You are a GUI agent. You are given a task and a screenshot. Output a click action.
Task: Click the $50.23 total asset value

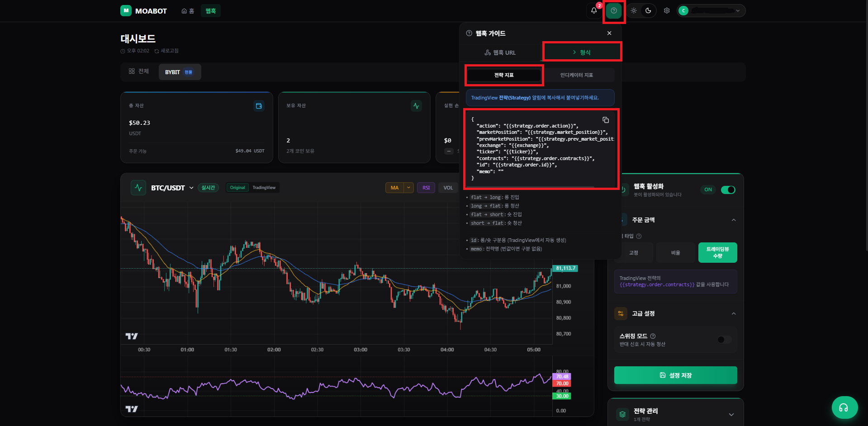tap(139, 123)
